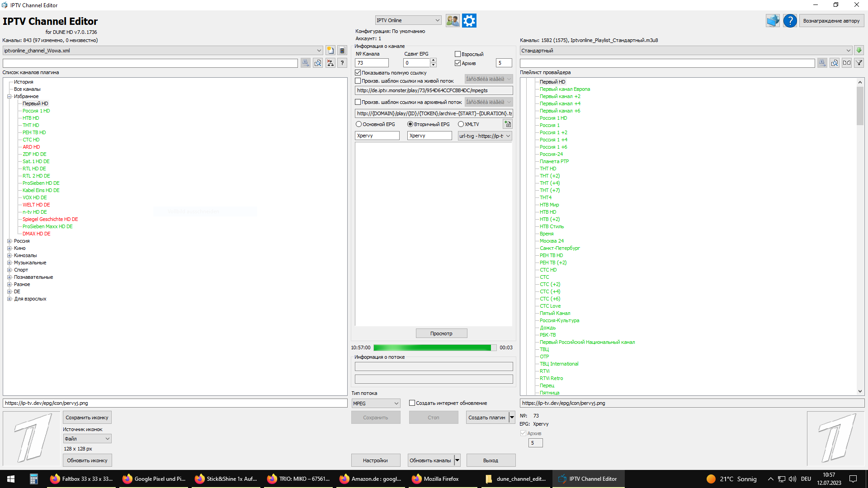Select Все каналы in plugin channel tree
This screenshot has height=488, width=868.
pos(27,89)
